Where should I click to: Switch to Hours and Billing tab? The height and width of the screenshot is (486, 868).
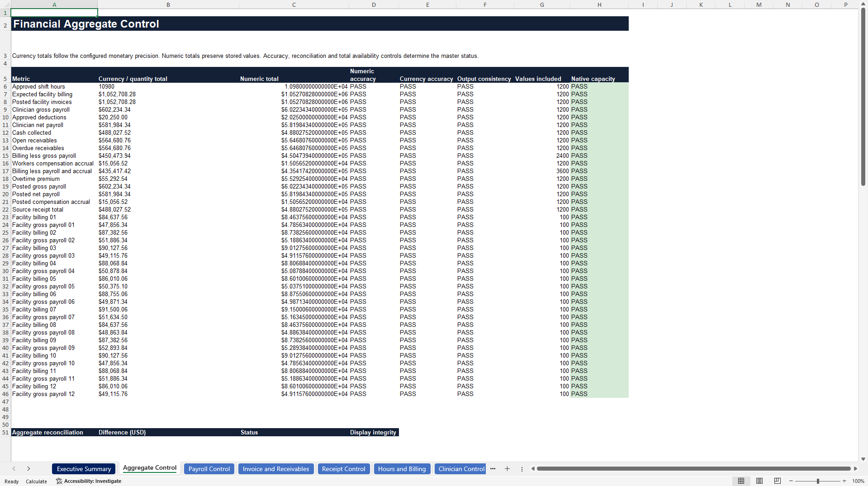(402, 469)
